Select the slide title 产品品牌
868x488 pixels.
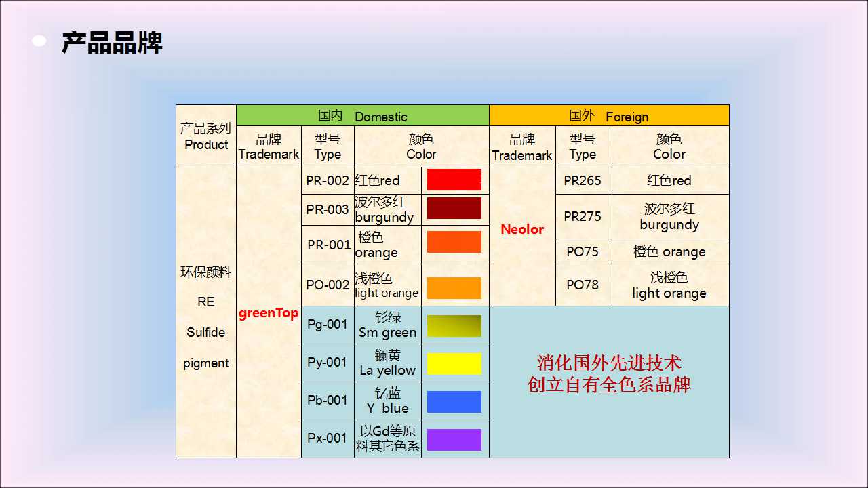coord(112,43)
